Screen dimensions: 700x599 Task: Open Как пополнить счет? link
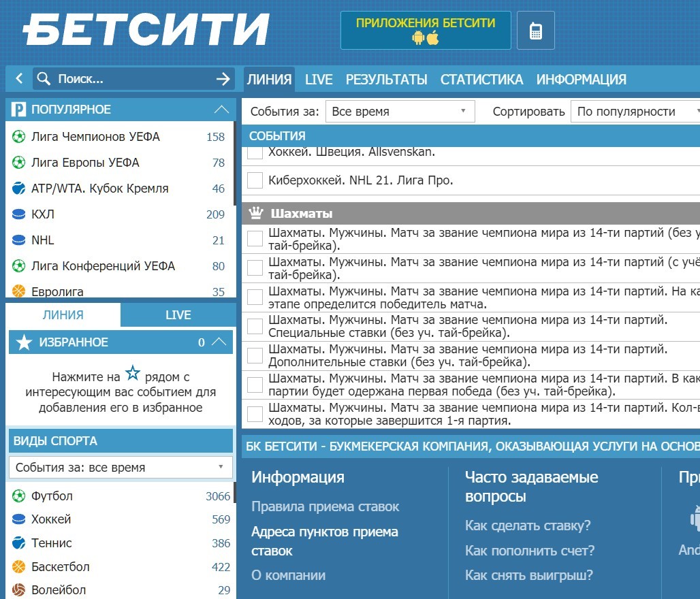[530, 551]
